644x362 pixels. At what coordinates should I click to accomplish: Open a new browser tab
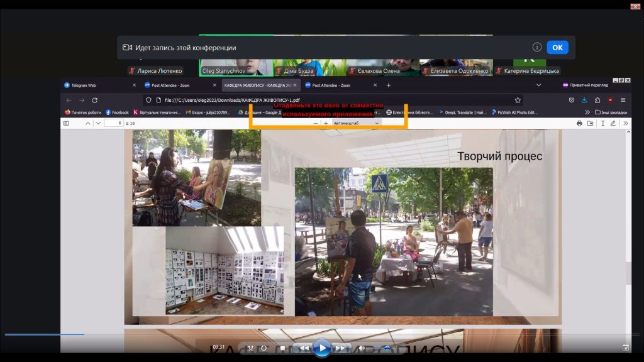pos(389,85)
